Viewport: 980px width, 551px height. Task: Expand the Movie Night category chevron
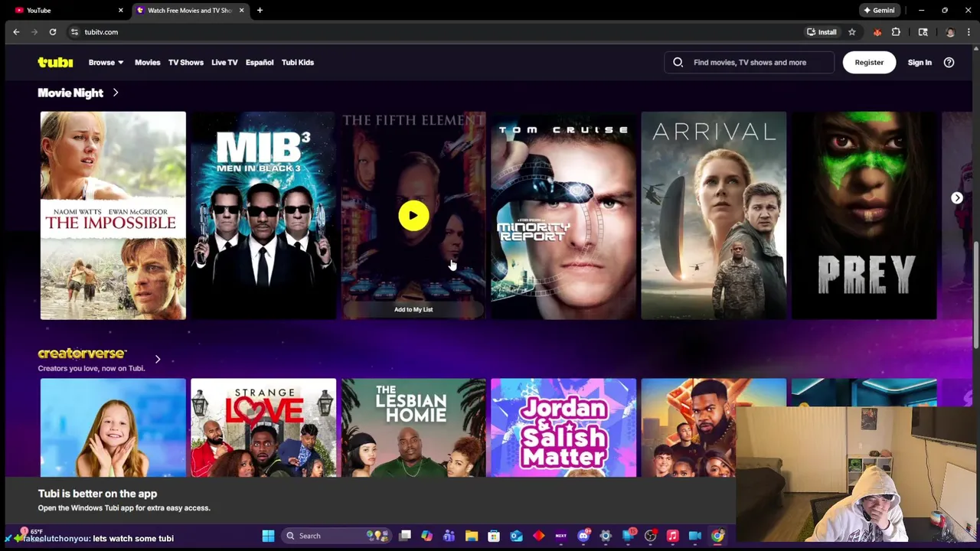115,93
